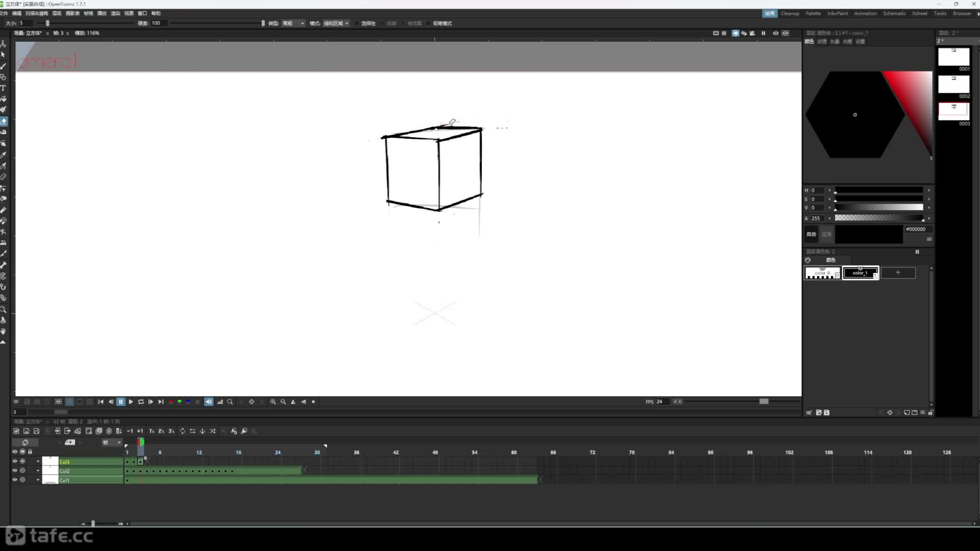
Task: Select the Hand pan tool
Action: coord(3,331)
